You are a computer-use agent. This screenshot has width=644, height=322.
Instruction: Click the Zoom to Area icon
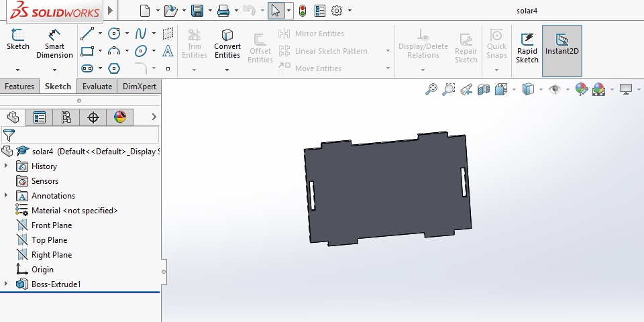pos(449,89)
